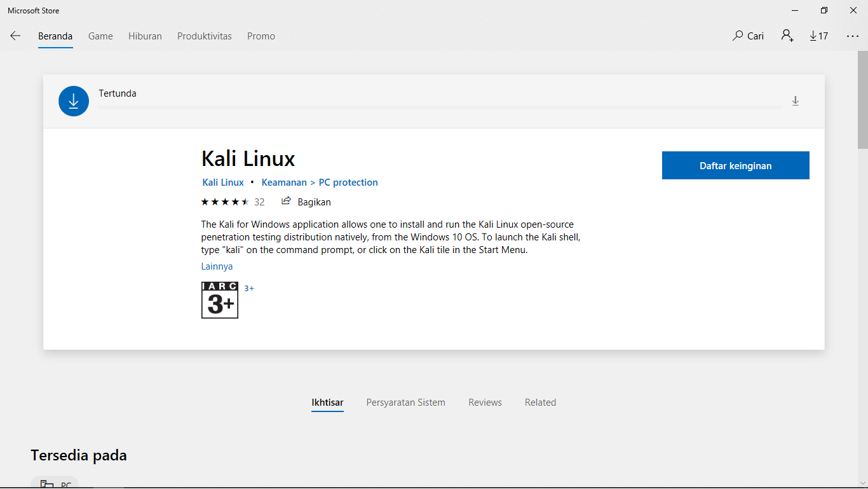This screenshot has width=868, height=489.
Task: Click the 3+ age rating link
Action: [249, 289]
